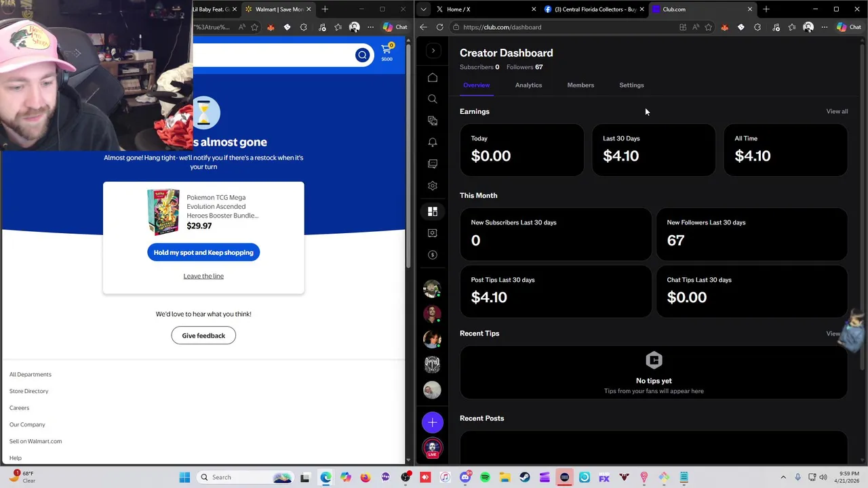This screenshot has height=488, width=868.
Task: Open the vault icon in Club sidebar
Action: (433, 233)
